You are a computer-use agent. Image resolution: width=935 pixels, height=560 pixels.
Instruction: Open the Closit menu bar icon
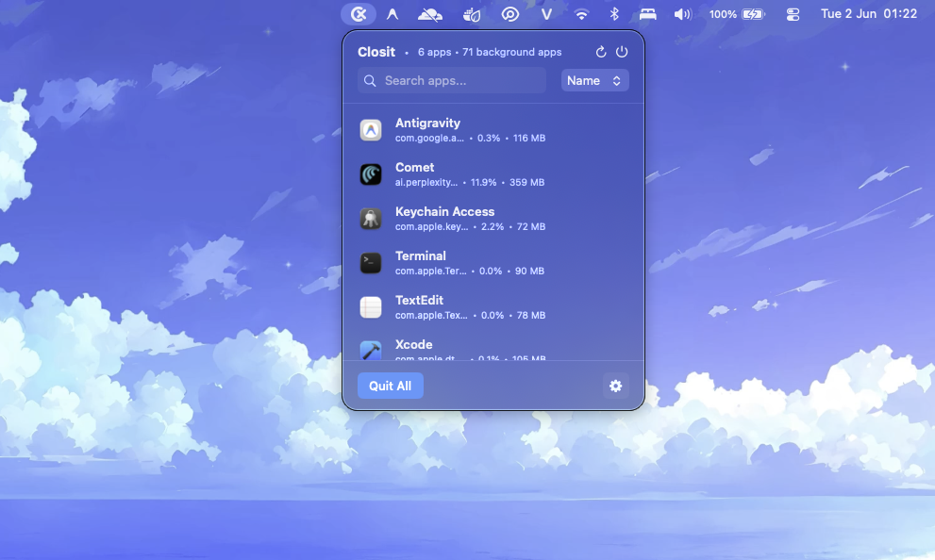[359, 14]
